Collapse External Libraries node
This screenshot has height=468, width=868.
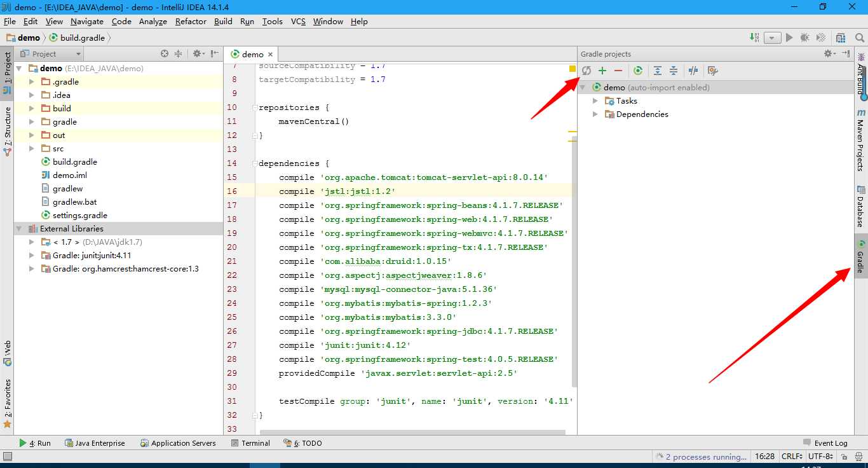18,228
